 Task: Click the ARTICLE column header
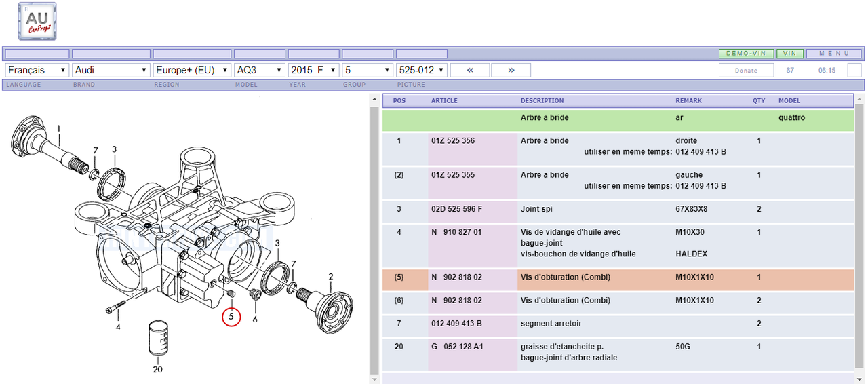coord(444,101)
